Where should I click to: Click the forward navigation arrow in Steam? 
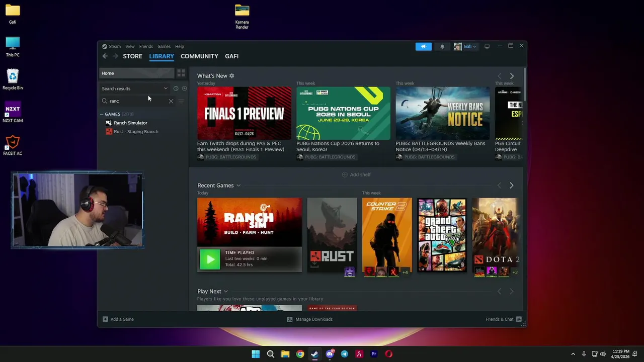(x=116, y=56)
